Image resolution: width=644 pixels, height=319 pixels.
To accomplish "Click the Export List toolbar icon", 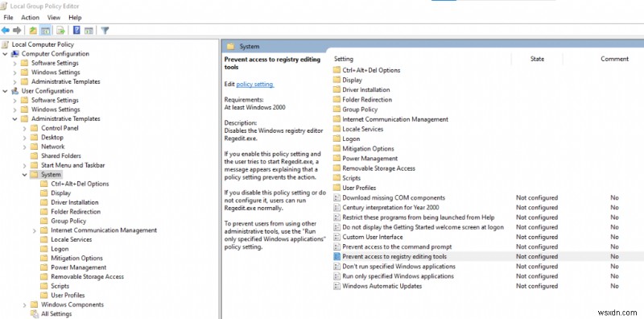I will [61, 31].
